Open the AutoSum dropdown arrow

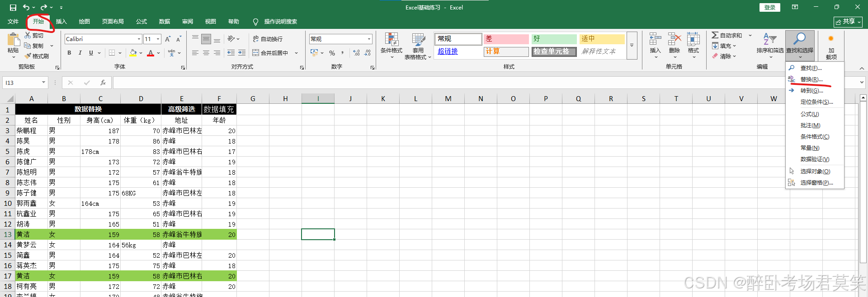750,35
